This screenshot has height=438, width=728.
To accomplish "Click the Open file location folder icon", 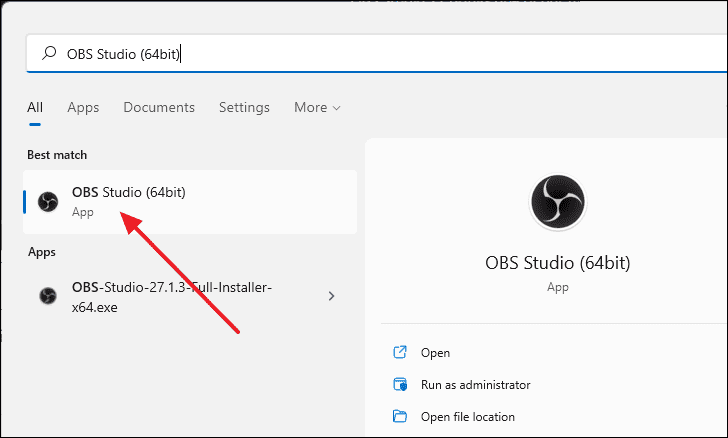I will coord(400,416).
